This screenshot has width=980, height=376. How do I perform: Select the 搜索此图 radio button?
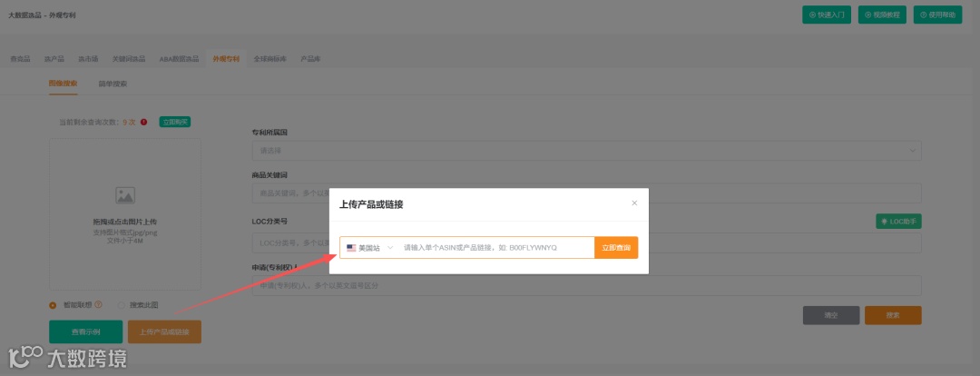pyautogui.click(x=122, y=305)
